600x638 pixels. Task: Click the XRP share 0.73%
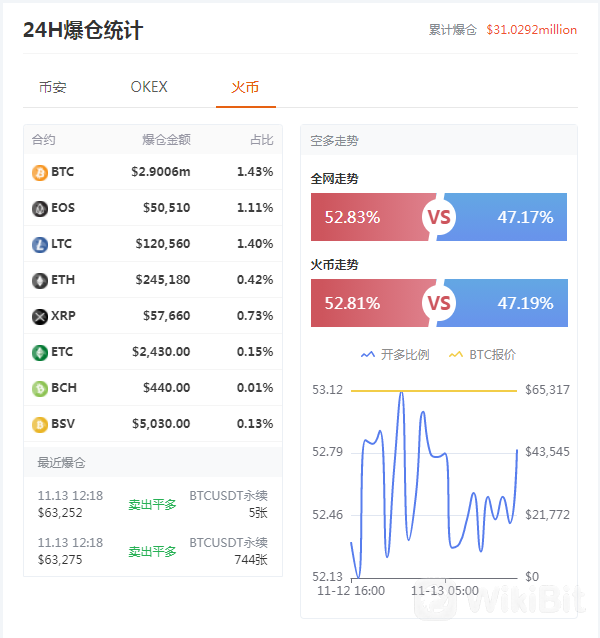[255, 316]
